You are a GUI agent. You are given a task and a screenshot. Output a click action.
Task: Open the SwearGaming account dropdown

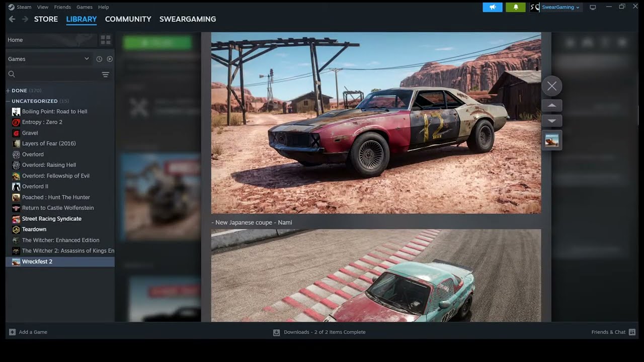point(560,7)
